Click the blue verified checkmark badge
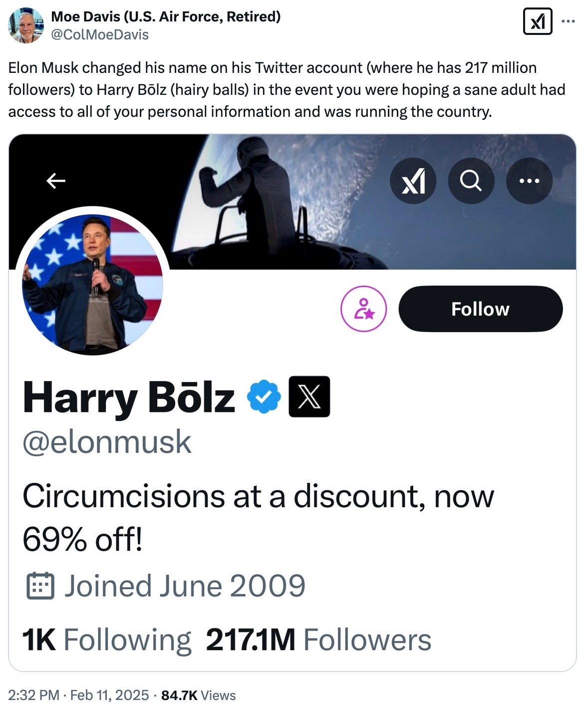Viewport: 588px width, 710px height. (264, 396)
